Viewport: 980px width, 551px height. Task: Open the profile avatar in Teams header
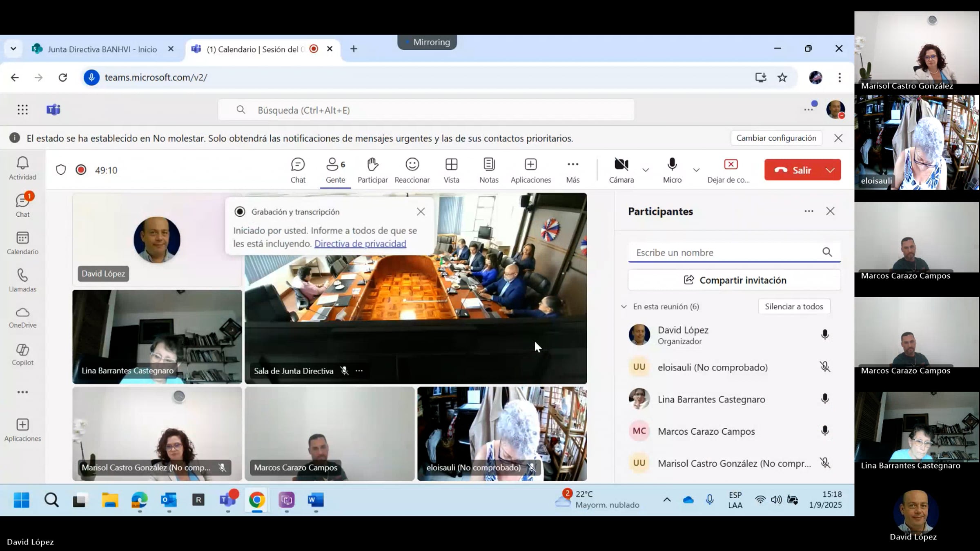click(835, 109)
